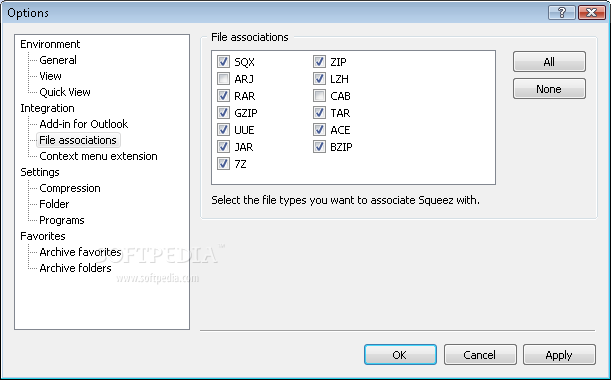
Task: Uncheck the RAR file type
Action: (223, 96)
